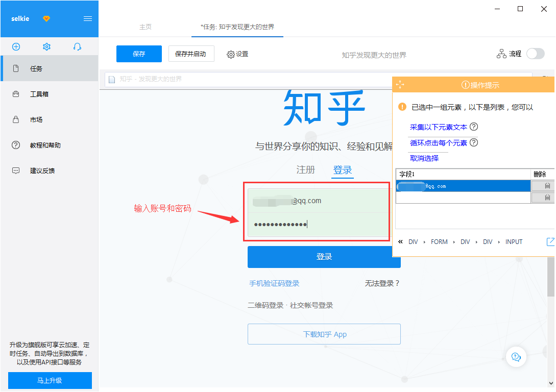Image resolution: width=556 pixels, height=392 pixels.
Task: Open the 工具箱 sidebar item
Action: [50, 94]
